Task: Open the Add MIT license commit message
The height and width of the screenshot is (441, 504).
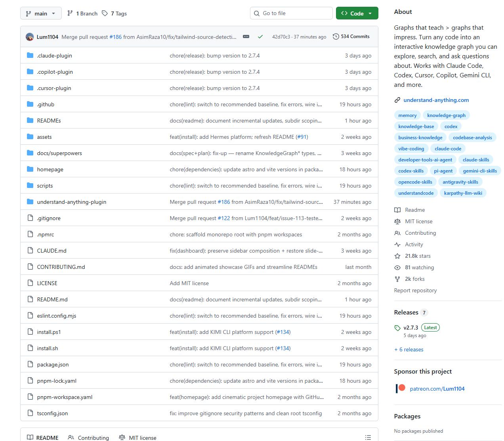Action: pyautogui.click(x=189, y=283)
